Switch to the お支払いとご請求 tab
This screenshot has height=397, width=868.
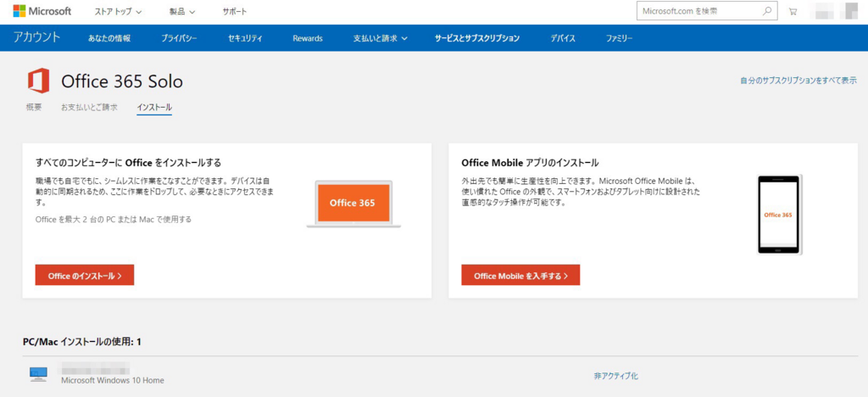[89, 108]
